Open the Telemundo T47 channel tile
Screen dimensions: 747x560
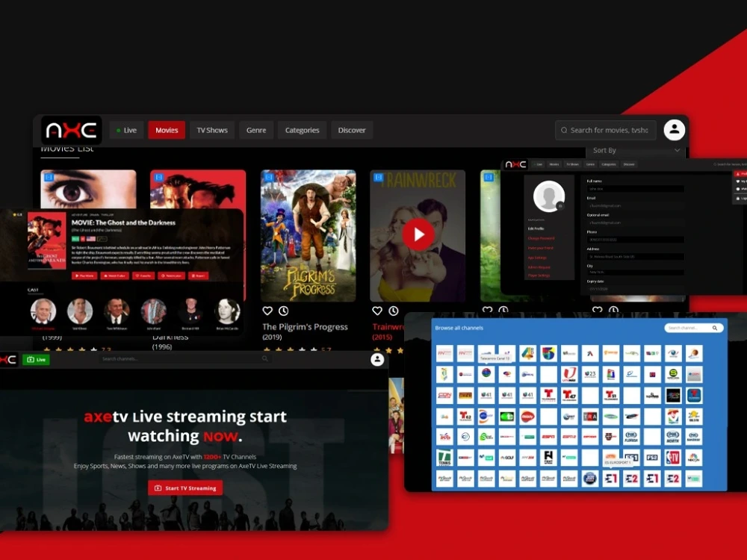[569, 395]
